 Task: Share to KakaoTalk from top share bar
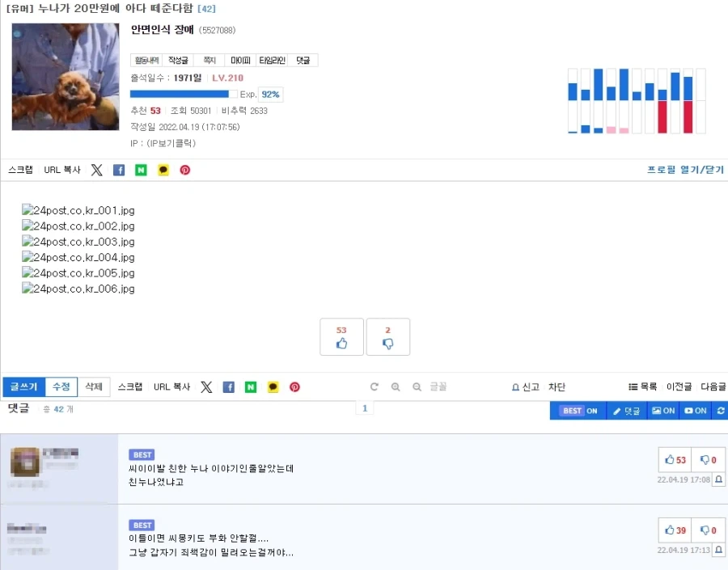(163, 170)
